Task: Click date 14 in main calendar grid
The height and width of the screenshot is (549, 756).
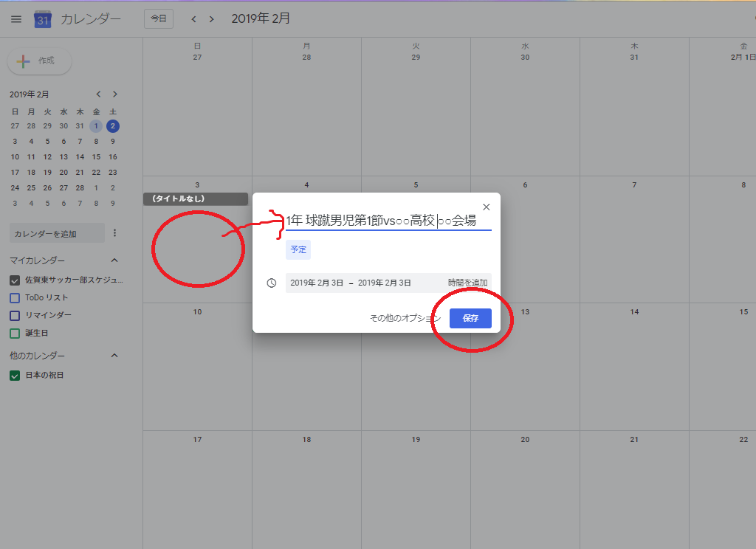Action: click(x=634, y=312)
